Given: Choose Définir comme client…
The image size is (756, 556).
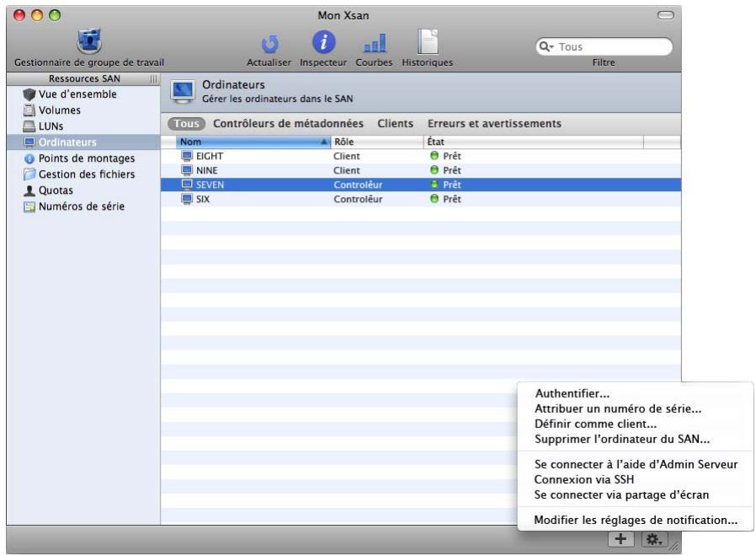Looking at the screenshot, I should [x=635, y=425].
